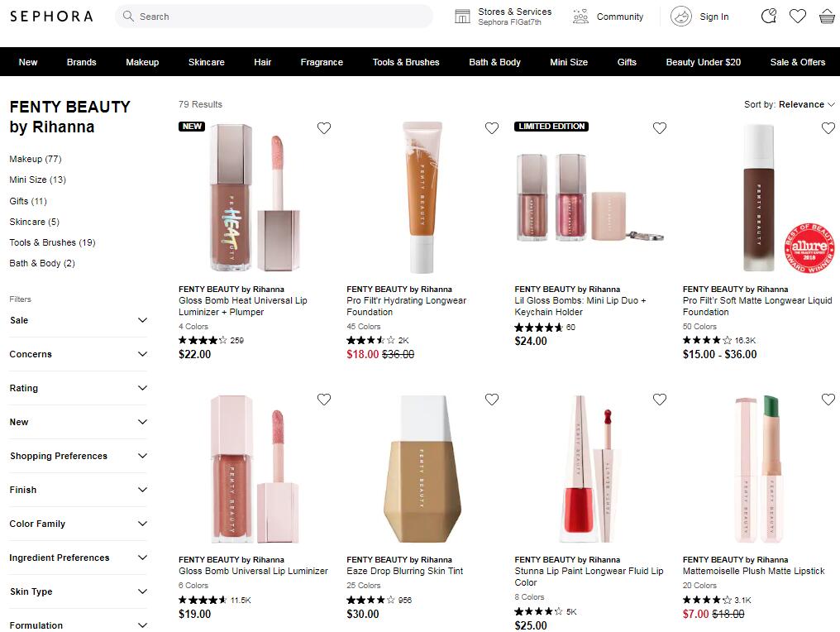
Task: Click the Sign In avatar icon
Action: tap(681, 17)
